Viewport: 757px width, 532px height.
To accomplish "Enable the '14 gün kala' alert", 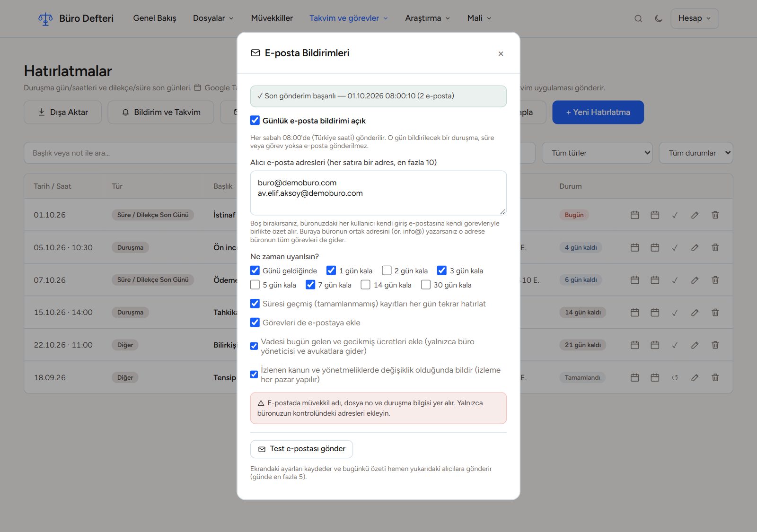I will (366, 285).
